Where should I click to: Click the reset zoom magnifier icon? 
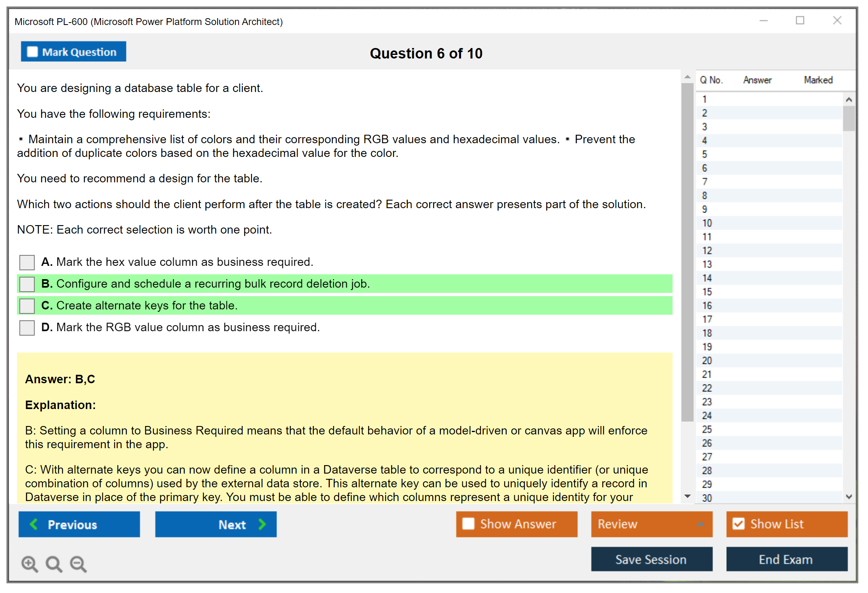click(54, 564)
